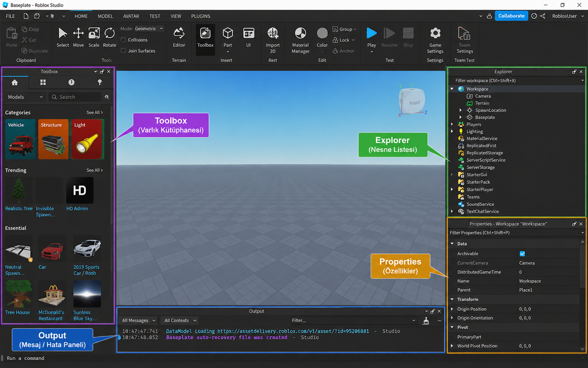Open the Terrain Editor
Screen dimensions: 588x368
click(x=179, y=37)
